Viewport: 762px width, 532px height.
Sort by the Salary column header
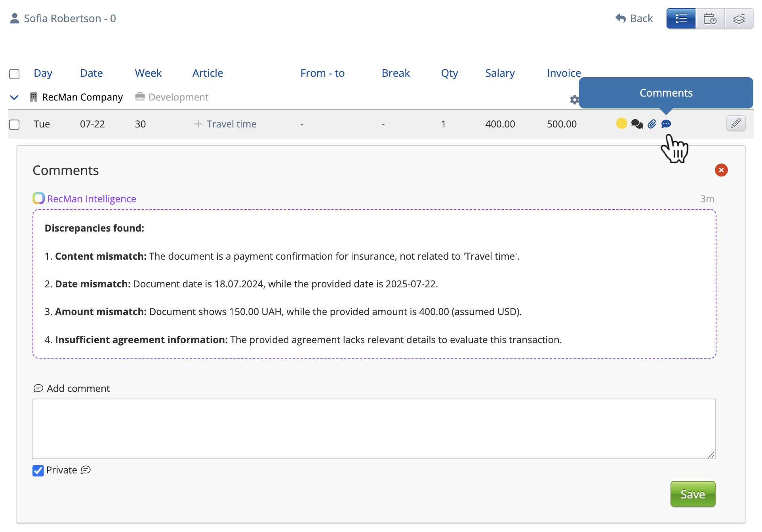tap(500, 73)
